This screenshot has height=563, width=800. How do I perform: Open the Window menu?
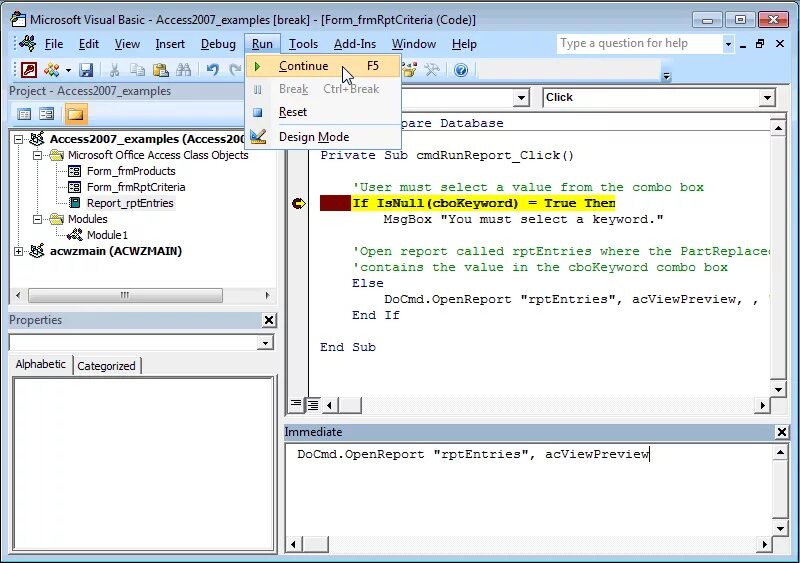click(414, 44)
